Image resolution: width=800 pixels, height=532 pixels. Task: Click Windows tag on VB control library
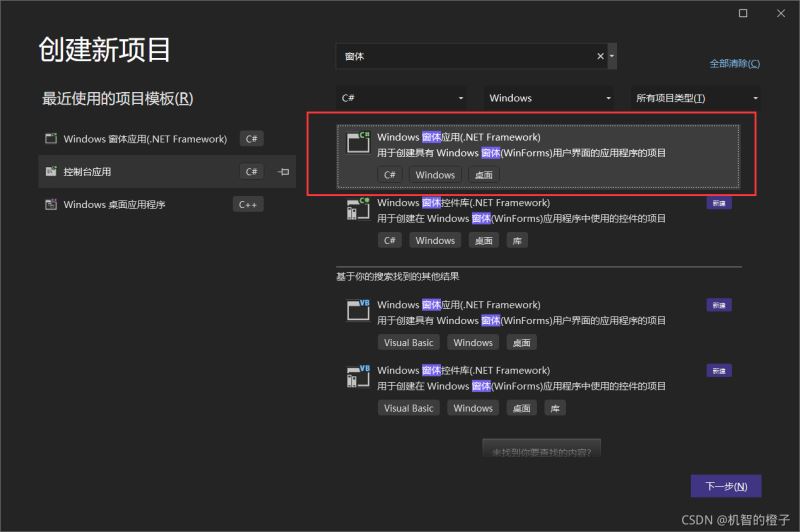pos(473,408)
